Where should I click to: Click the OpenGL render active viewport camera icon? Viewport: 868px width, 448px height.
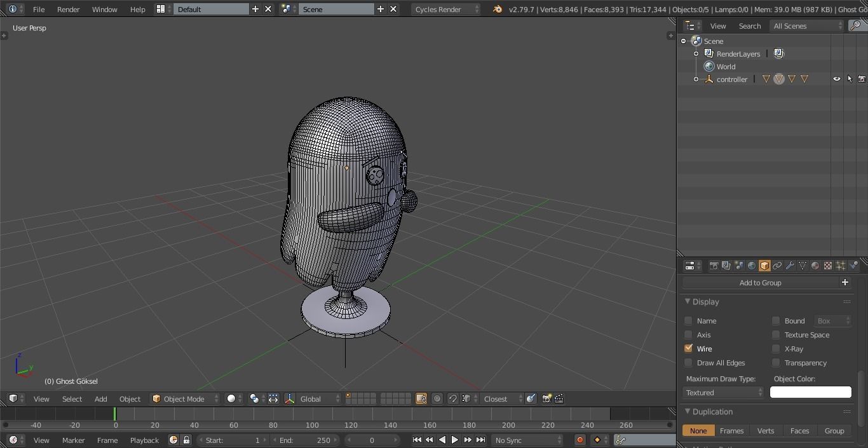(546, 398)
